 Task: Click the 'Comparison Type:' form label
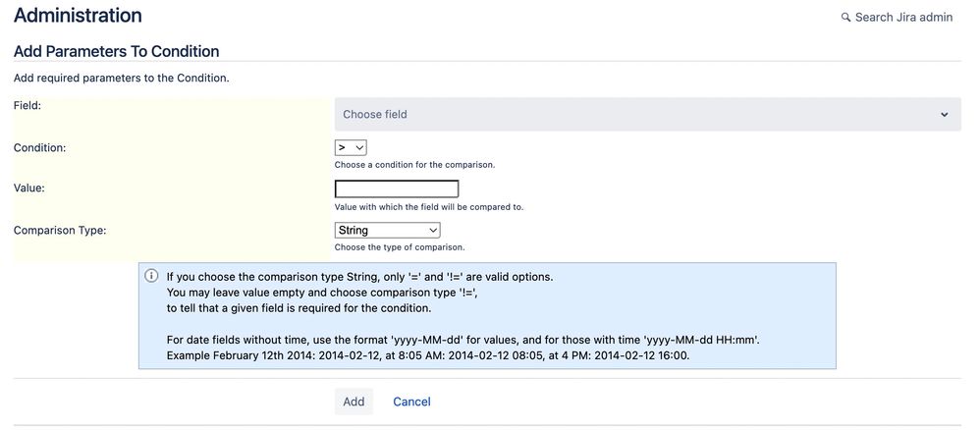click(x=60, y=230)
